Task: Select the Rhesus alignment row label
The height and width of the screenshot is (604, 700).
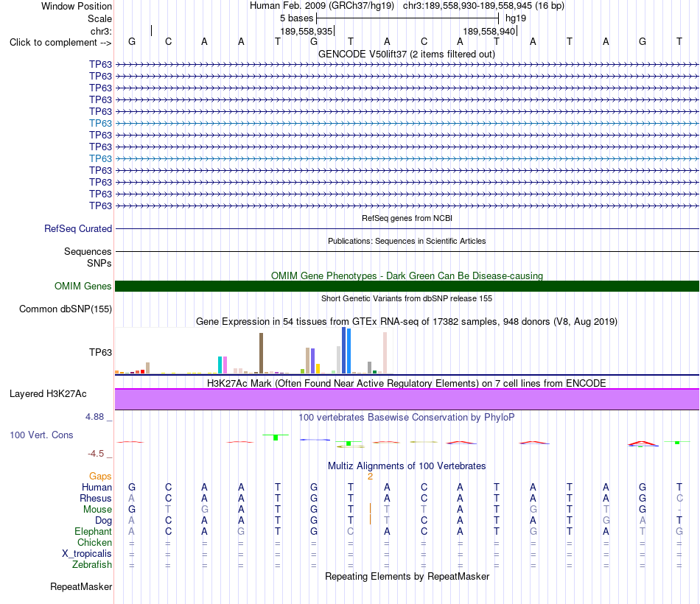Action: click(x=96, y=498)
